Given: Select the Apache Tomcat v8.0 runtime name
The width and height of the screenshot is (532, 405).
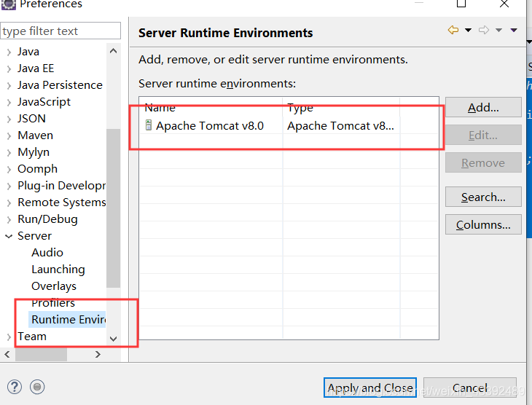Looking at the screenshot, I should pos(210,126).
